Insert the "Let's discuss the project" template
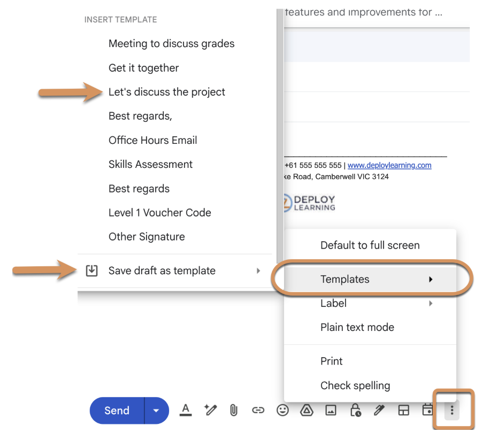 (166, 92)
